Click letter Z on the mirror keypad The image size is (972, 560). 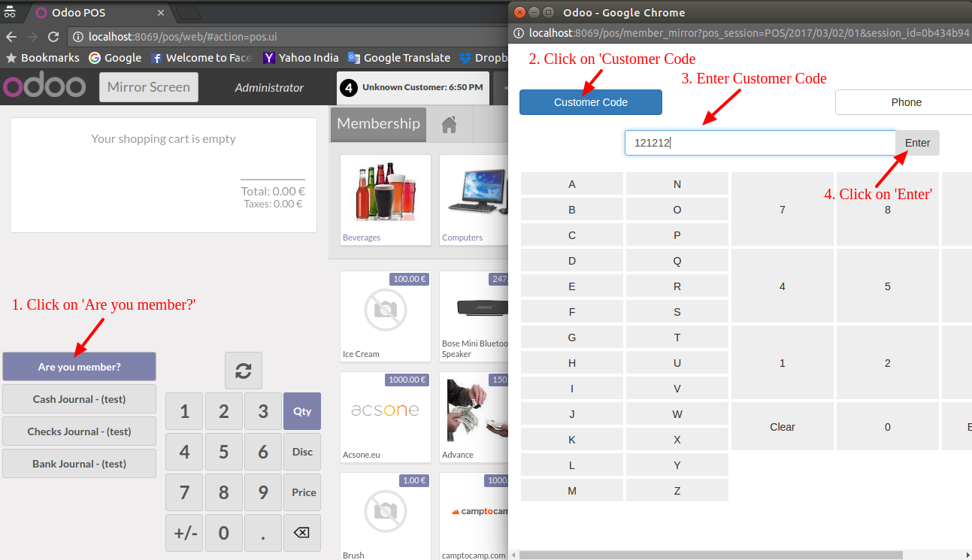click(677, 491)
